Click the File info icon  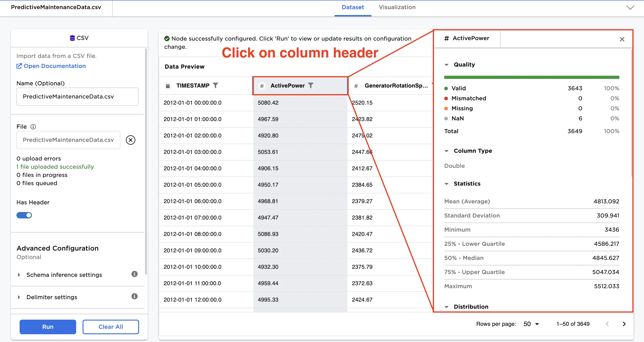[x=33, y=127]
